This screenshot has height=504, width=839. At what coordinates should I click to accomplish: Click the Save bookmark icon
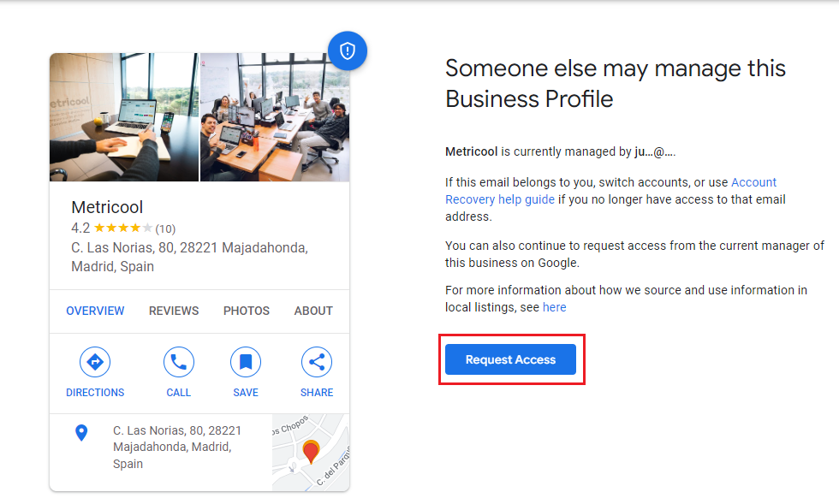tap(246, 362)
